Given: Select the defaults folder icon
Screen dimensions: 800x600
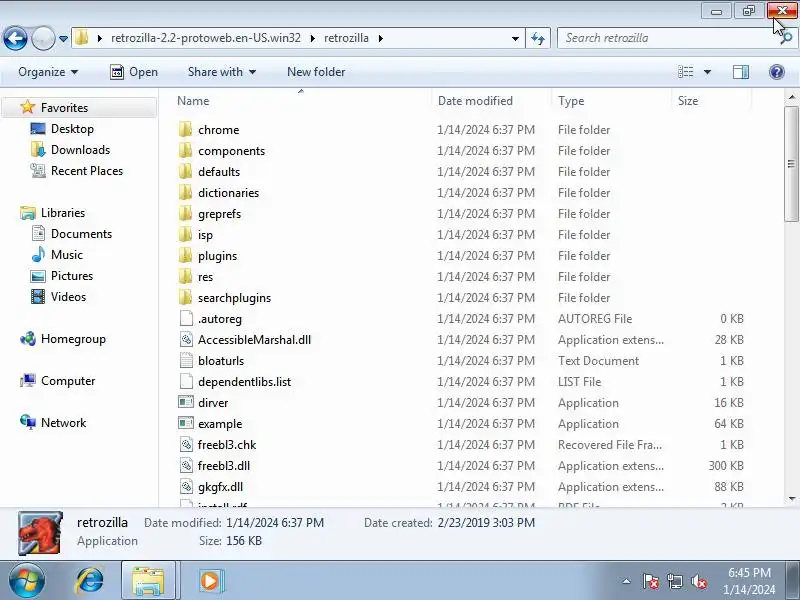Looking at the screenshot, I should point(186,171).
